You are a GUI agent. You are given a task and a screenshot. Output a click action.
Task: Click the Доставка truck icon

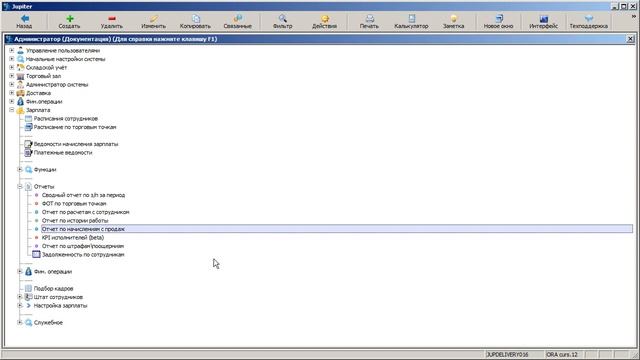(x=20, y=93)
